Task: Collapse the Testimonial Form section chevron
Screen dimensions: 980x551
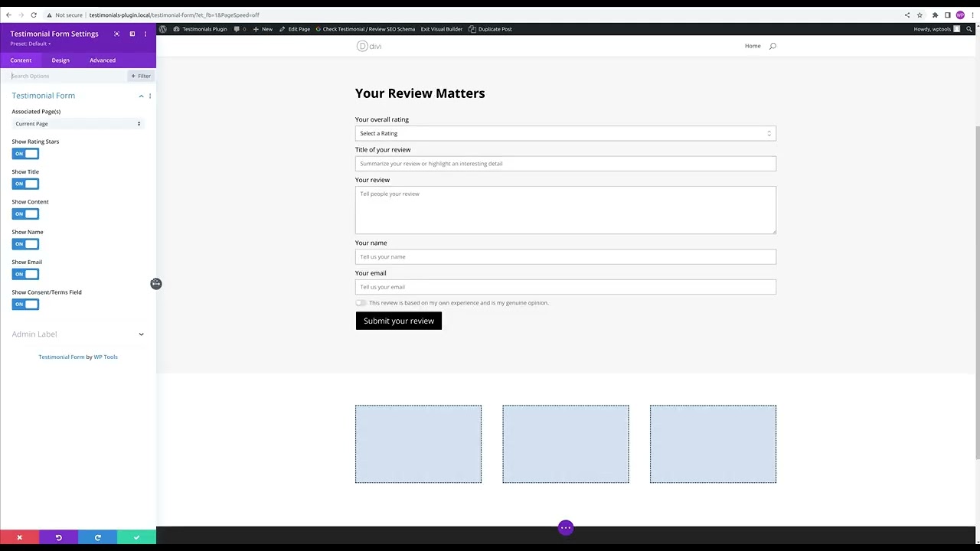Action: point(141,96)
